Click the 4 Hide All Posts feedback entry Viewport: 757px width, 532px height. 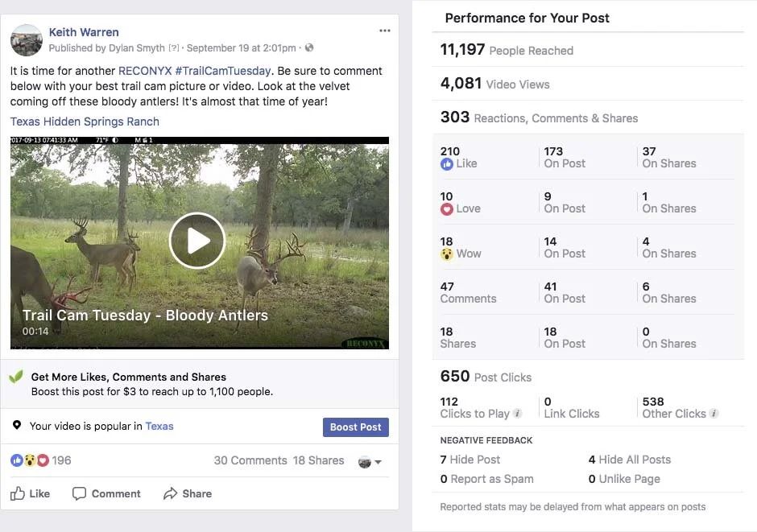click(630, 460)
